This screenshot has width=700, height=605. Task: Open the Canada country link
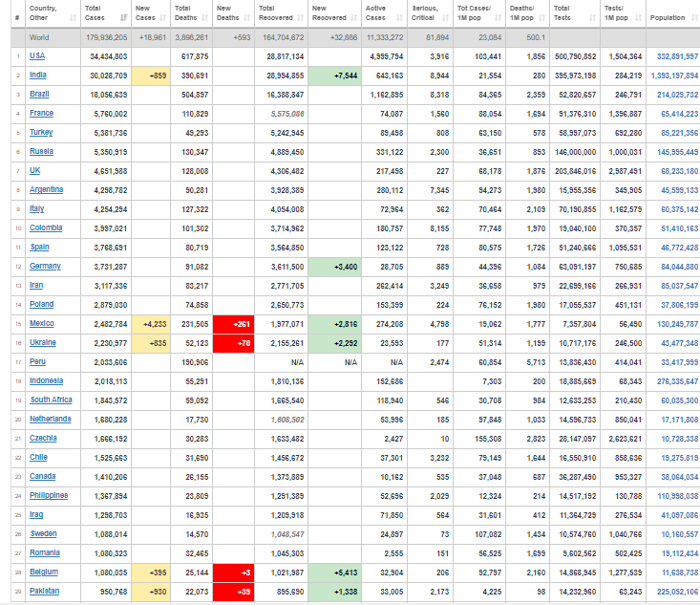pyautogui.click(x=42, y=476)
